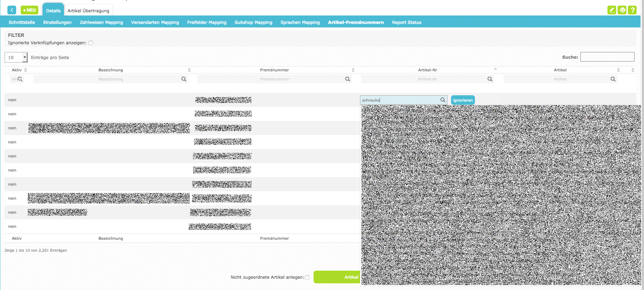Enable Ignorierte Verknüpfungen anzeigen checkbox

pyautogui.click(x=91, y=43)
